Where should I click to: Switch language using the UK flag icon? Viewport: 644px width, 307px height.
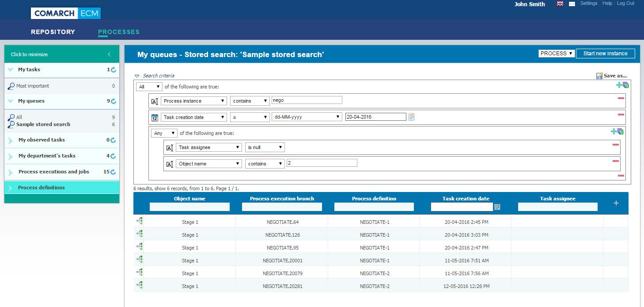click(x=560, y=4)
